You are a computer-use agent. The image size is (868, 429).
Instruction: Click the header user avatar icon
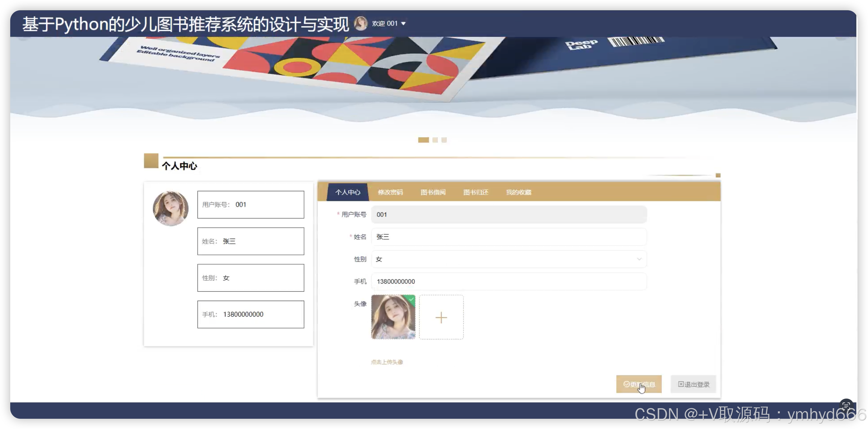pyautogui.click(x=361, y=23)
